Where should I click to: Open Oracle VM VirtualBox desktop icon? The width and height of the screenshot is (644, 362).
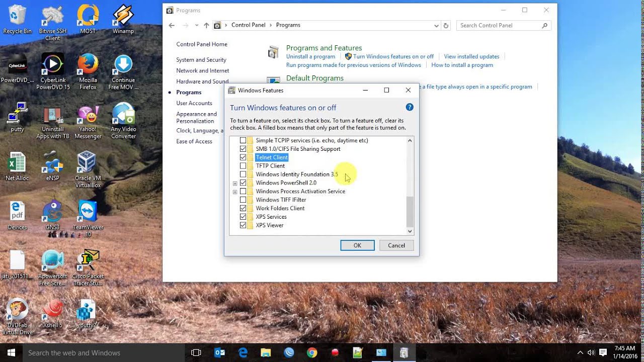click(x=88, y=170)
